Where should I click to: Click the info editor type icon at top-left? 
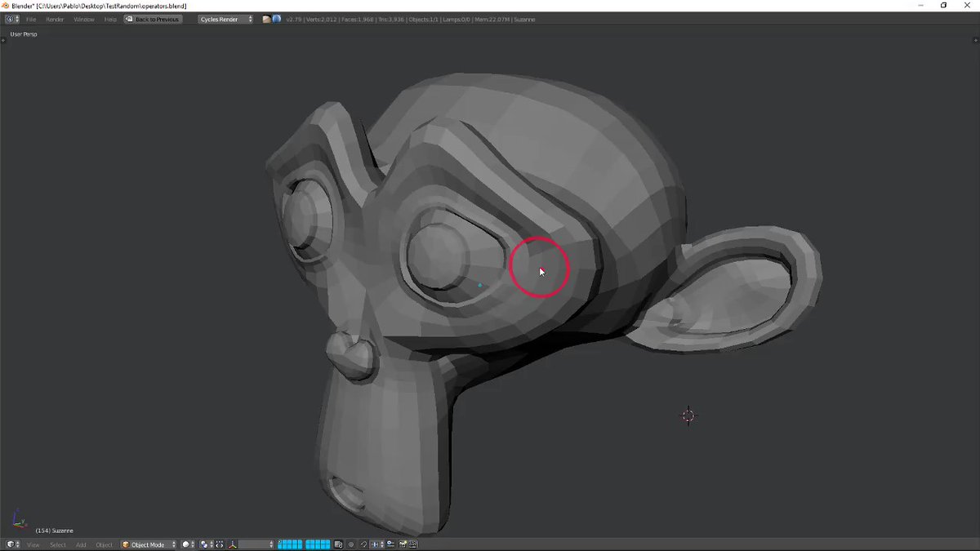point(10,19)
